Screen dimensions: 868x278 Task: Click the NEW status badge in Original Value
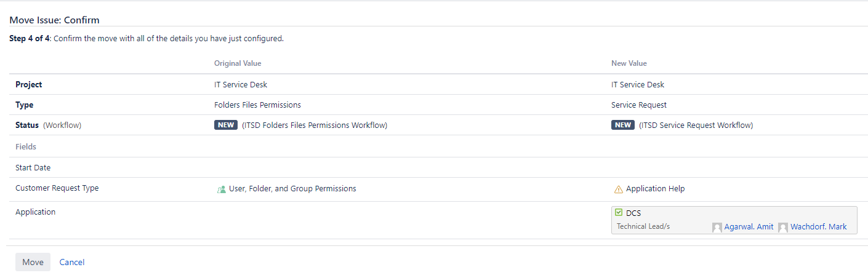coord(226,125)
